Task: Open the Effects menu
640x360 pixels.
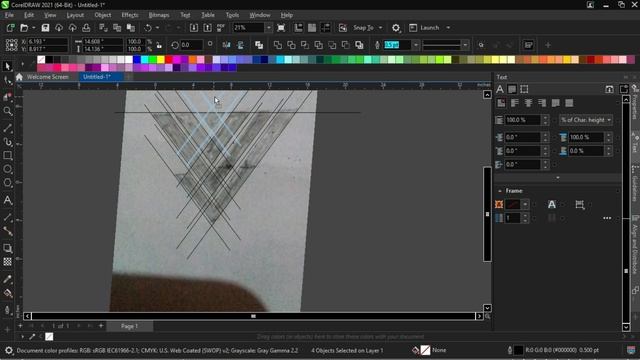Action: (x=130, y=15)
